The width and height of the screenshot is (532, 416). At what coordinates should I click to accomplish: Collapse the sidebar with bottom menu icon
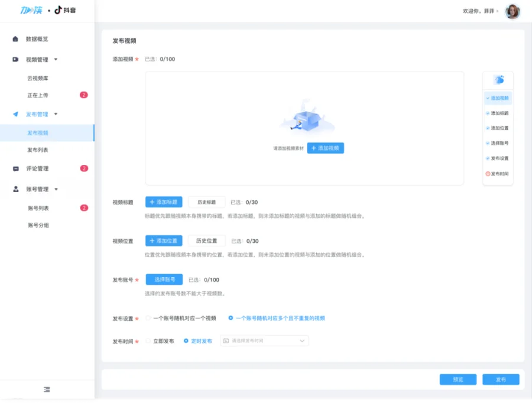pos(47,389)
